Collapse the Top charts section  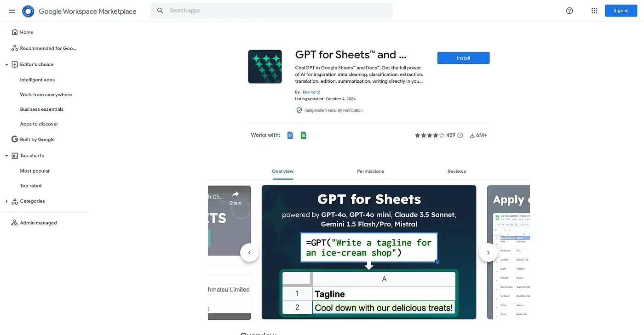click(x=6, y=156)
